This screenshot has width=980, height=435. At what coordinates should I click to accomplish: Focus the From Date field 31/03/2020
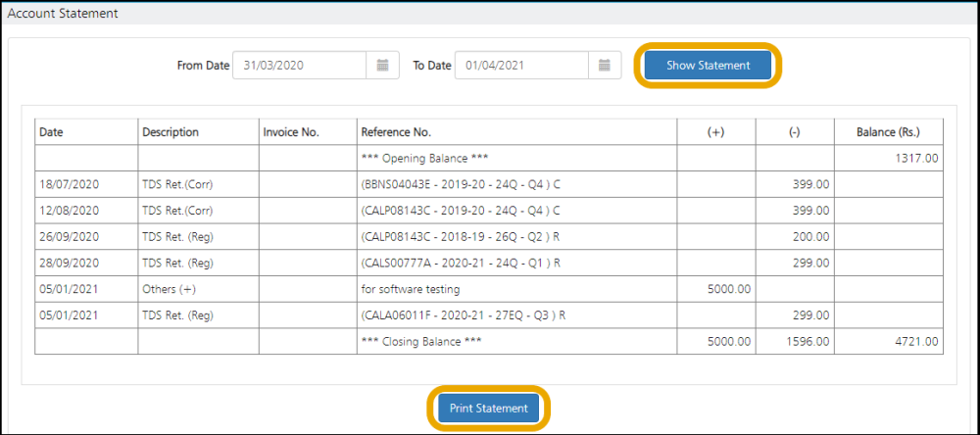(x=299, y=65)
